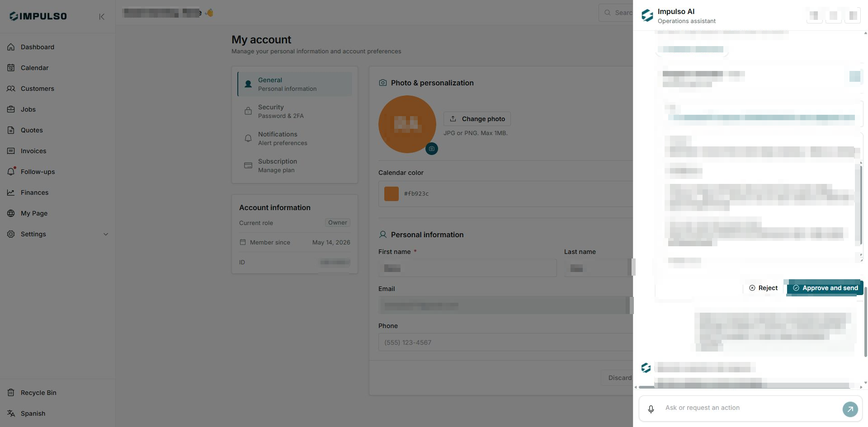Expand the Settings submenu chevron
This screenshot has width=868, height=427.
coord(106,234)
